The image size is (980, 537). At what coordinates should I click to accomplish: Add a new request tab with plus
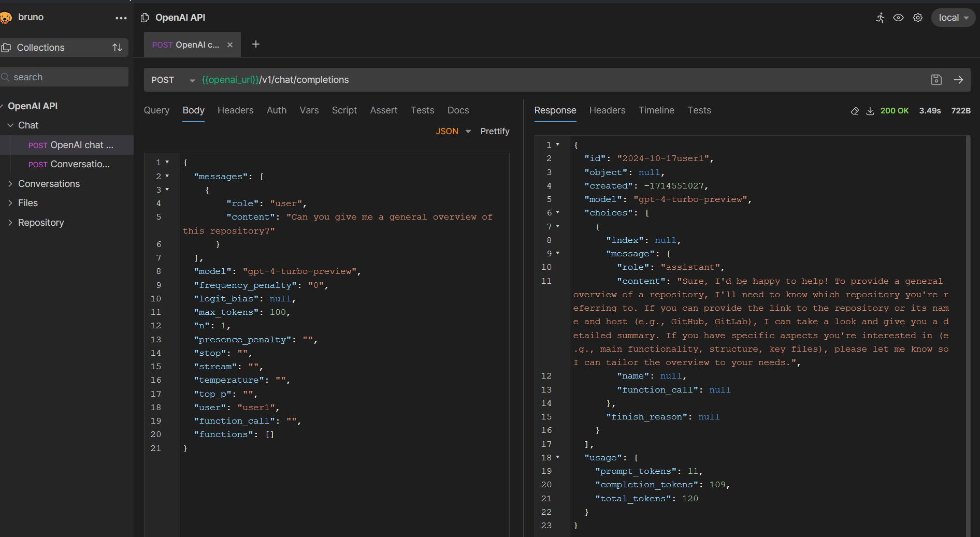click(x=256, y=45)
